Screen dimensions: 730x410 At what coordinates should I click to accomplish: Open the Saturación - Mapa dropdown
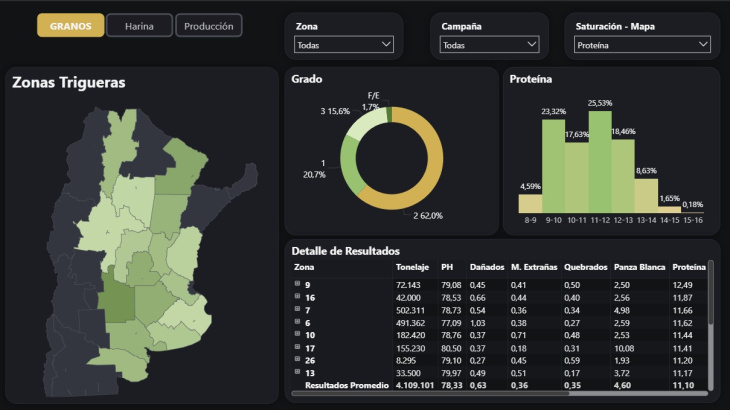[x=643, y=45]
